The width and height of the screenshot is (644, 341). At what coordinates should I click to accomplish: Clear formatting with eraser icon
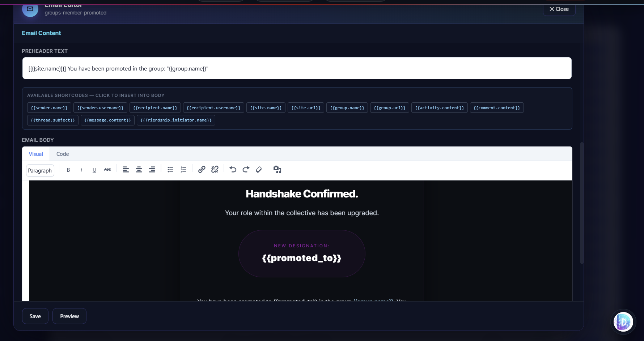click(x=259, y=170)
